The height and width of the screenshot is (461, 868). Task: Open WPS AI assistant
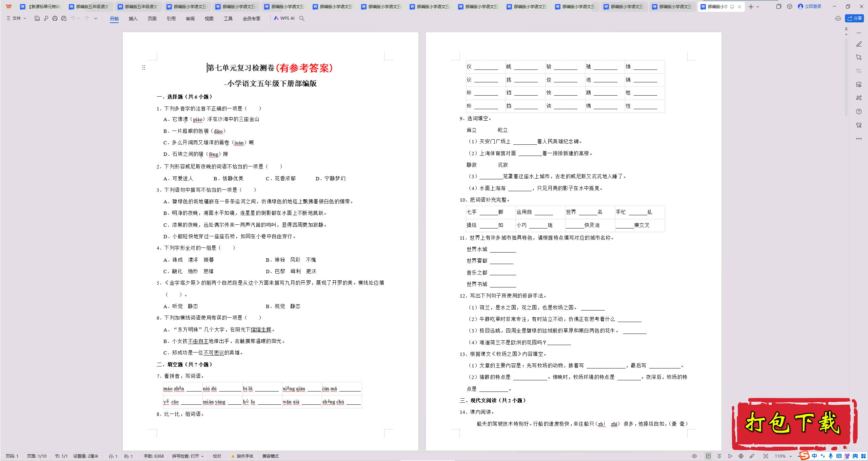pos(284,18)
